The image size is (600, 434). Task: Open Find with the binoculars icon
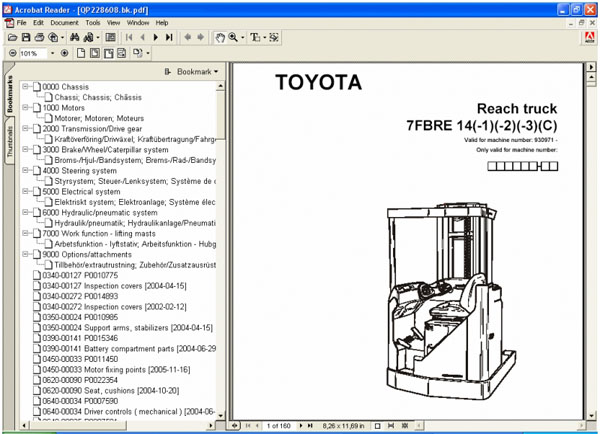pos(75,38)
